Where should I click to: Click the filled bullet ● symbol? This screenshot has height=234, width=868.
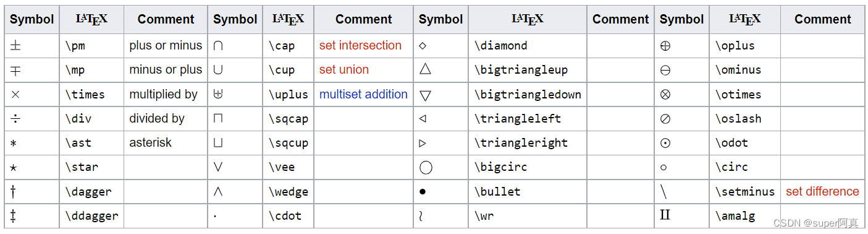pyautogui.click(x=423, y=192)
